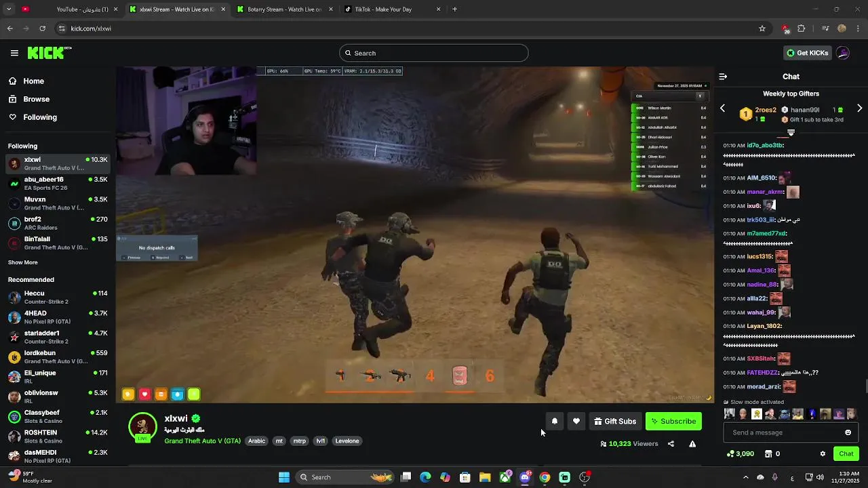Open Chrome three-dot menu

coord(859,28)
